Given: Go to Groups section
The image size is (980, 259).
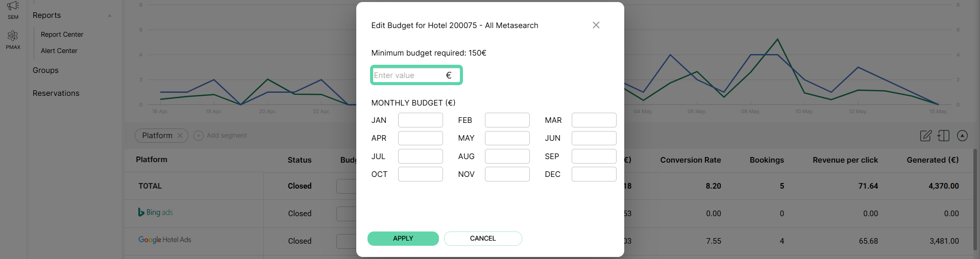Looking at the screenshot, I should coord(45,70).
